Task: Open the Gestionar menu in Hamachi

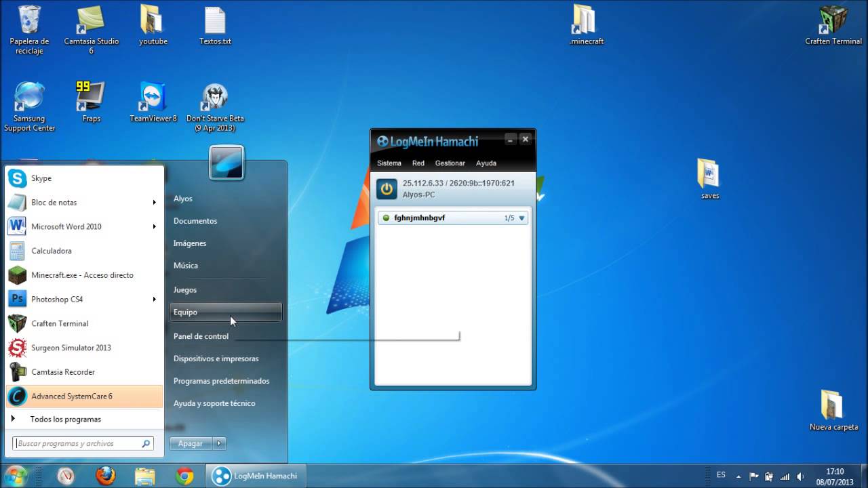Action: point(450,163)
